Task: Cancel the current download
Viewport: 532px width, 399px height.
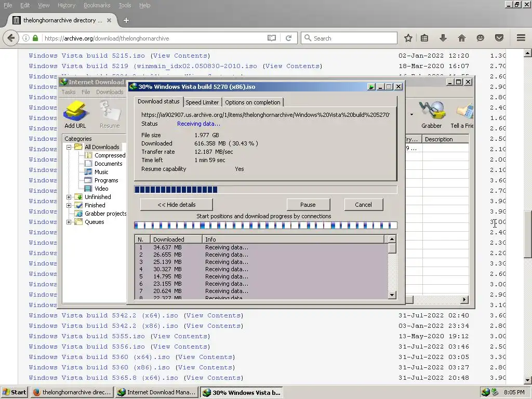Action: point(363,205)
